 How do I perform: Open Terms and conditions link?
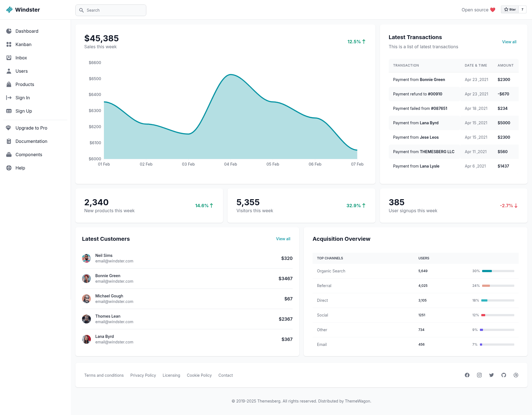coord(104,375)
